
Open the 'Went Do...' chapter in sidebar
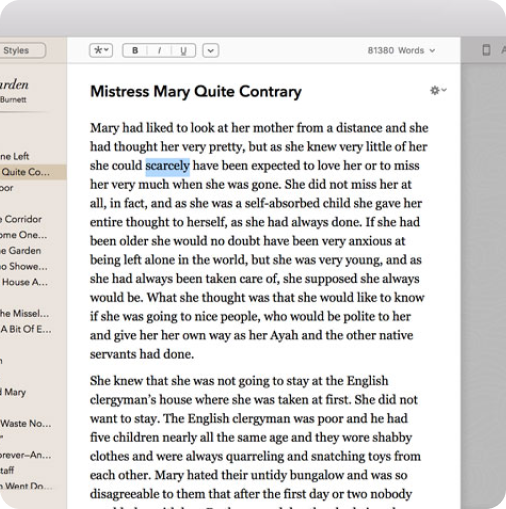click(26, 486)
